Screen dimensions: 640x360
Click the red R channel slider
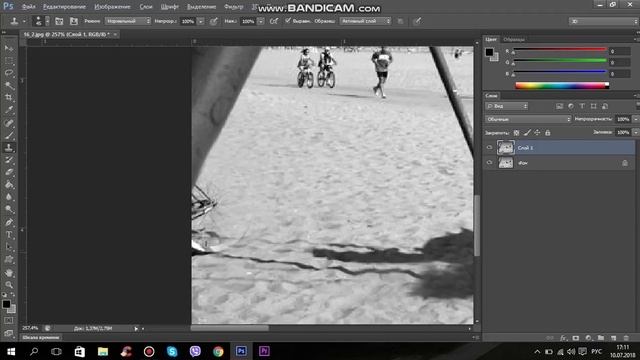pyautogui.click(x=560, y=50)
